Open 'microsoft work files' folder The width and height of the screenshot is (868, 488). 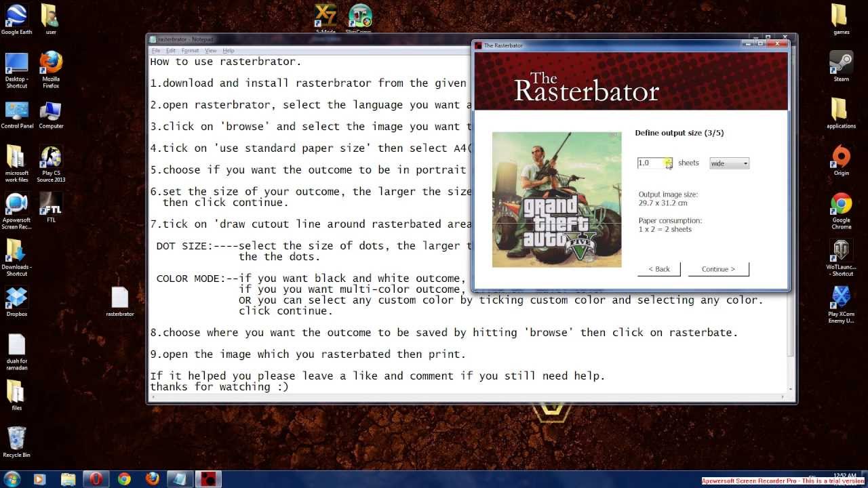point(16,163)
